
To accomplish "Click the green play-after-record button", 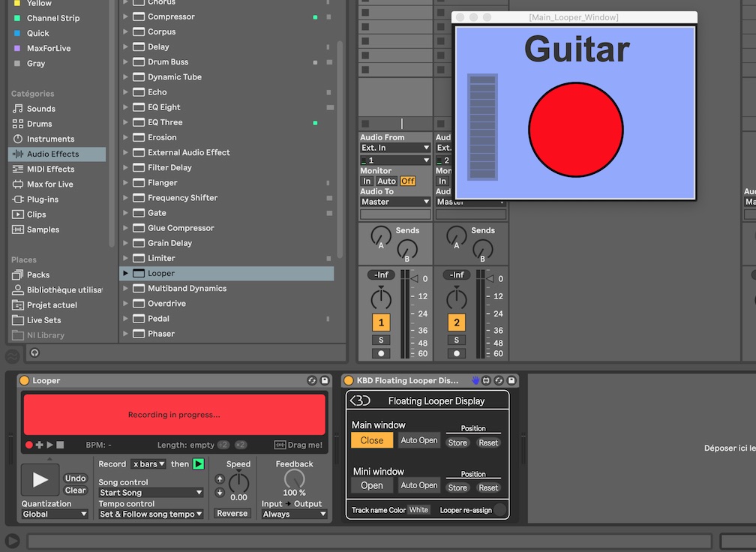I will pyautogui.click(x=198, y=464).
